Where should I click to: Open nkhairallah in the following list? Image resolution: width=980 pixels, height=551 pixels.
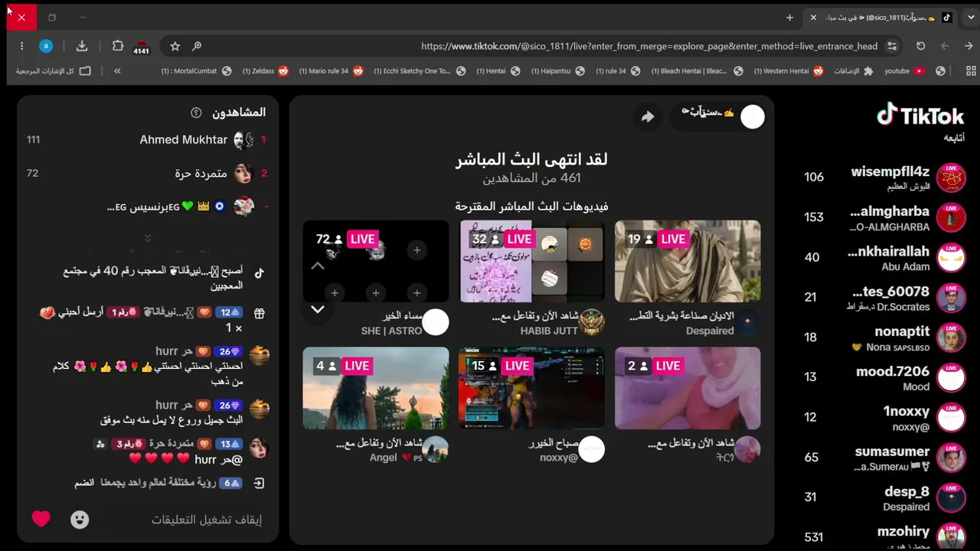(885, 258)
